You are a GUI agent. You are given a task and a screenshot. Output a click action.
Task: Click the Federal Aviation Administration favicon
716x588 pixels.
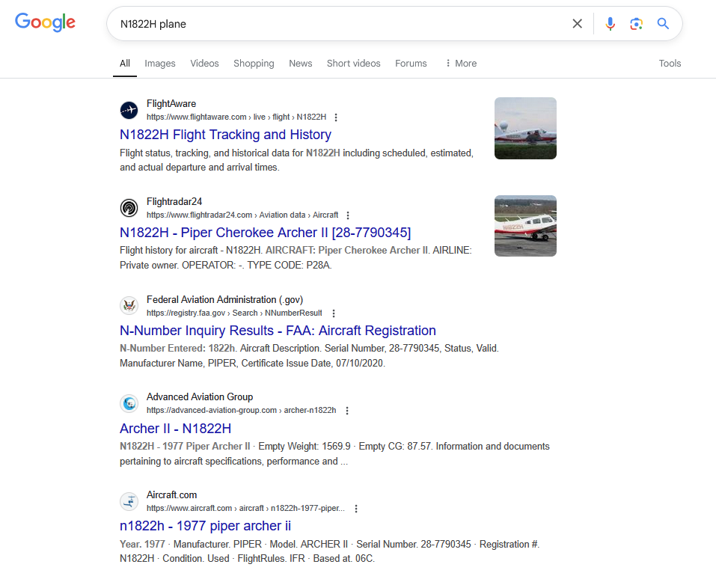point(129,306)
